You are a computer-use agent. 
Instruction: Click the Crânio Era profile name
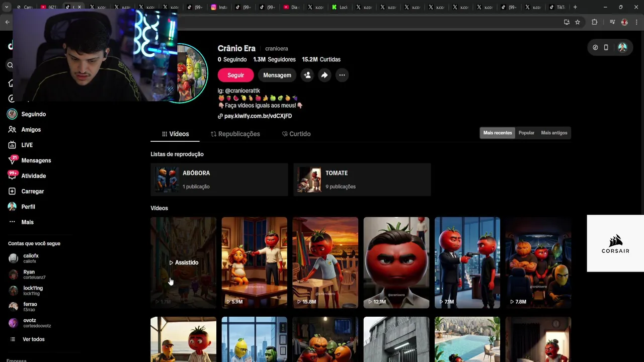point(236,48)
